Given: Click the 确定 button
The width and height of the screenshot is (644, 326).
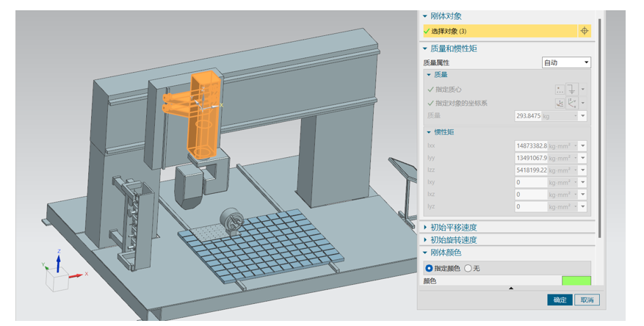Looking at the screenshot, I should (560, 300).
